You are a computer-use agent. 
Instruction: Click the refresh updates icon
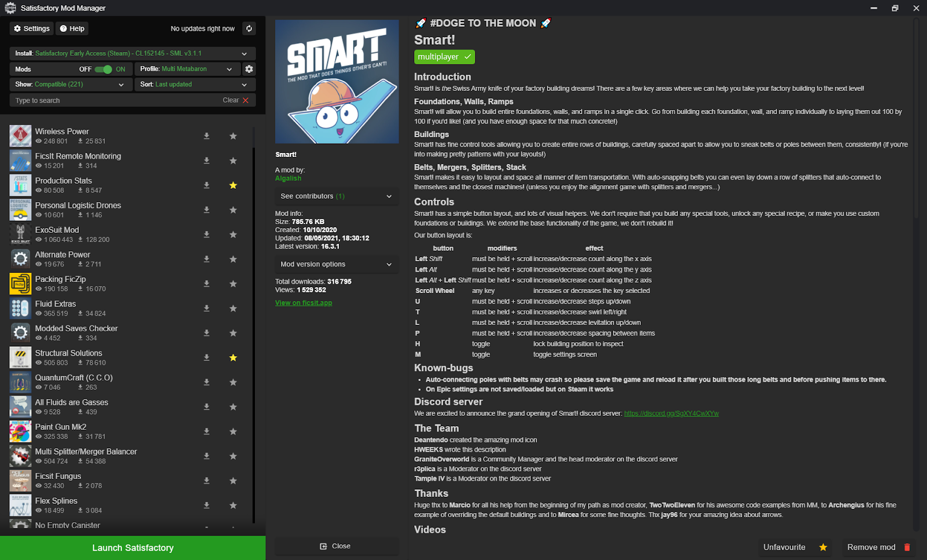point(249,28)
